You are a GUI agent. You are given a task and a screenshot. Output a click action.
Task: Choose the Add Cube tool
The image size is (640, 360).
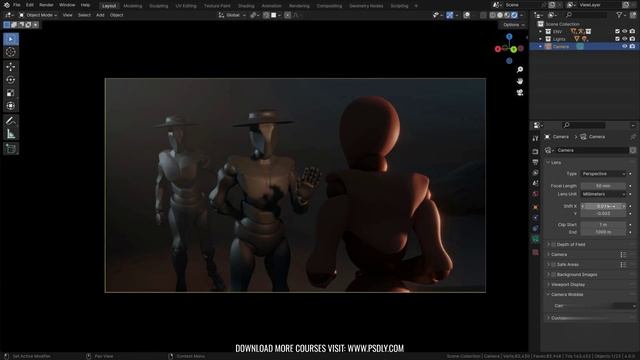[x=11, y=149]
